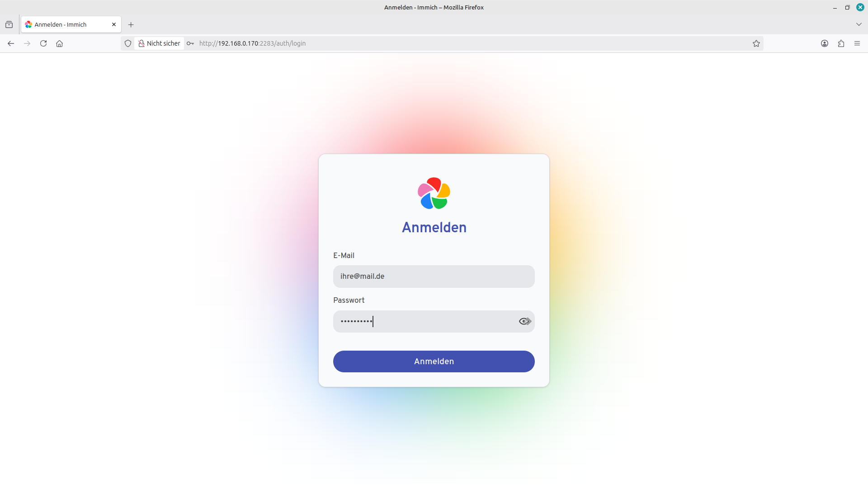Viewport: 868px width, 488px height.
Task: Click the forward navigation arrow
Action: click(27, 43)
